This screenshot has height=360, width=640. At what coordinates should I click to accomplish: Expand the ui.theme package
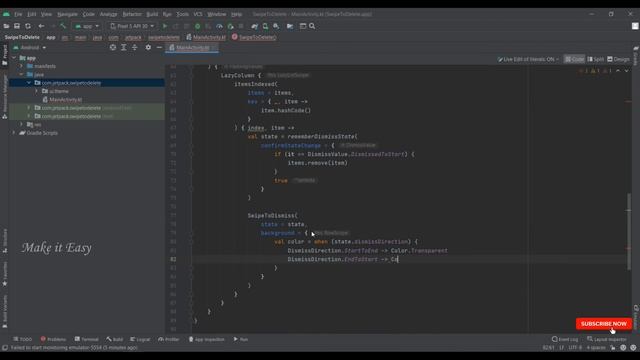click(36, 91)
